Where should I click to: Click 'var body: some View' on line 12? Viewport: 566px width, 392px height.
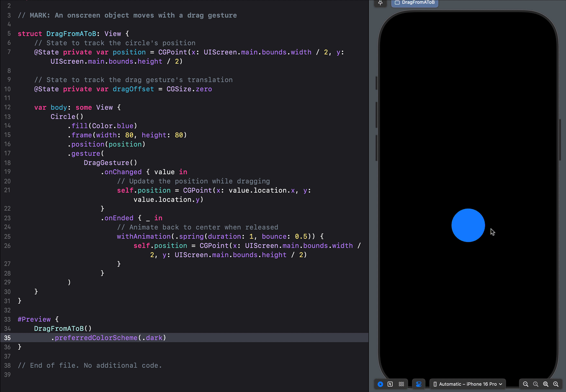(x=73, y=108)
